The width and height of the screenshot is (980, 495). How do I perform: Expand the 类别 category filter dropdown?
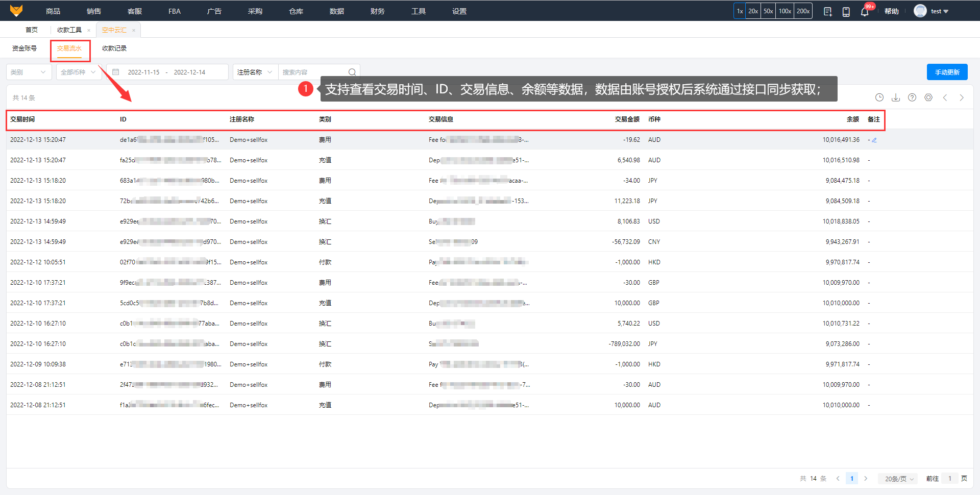(29, 72)
